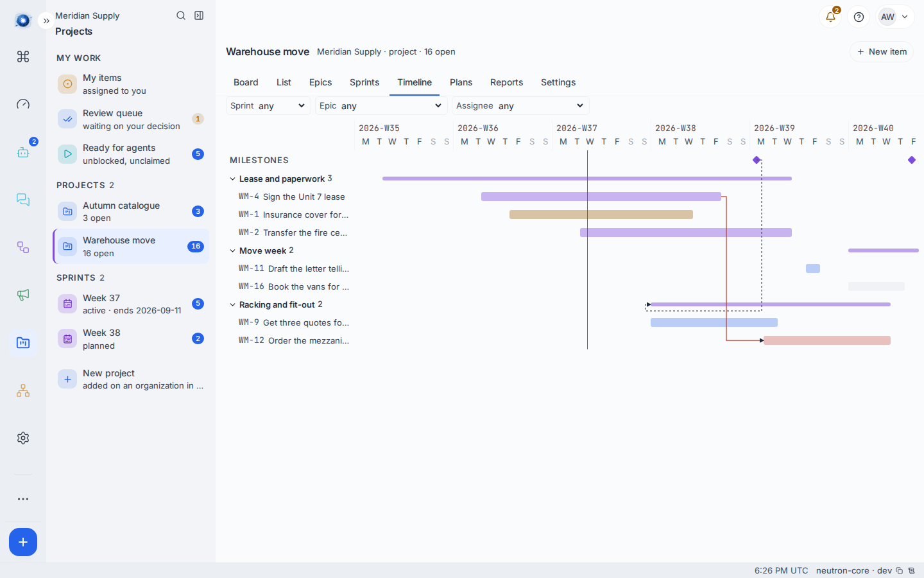Open Week 37 active sprint
The image size is (924, 578).
click(131, 304)
